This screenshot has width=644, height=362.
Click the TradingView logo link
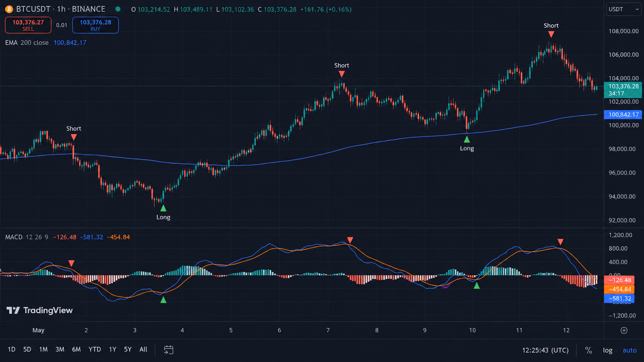coord(39,310)
